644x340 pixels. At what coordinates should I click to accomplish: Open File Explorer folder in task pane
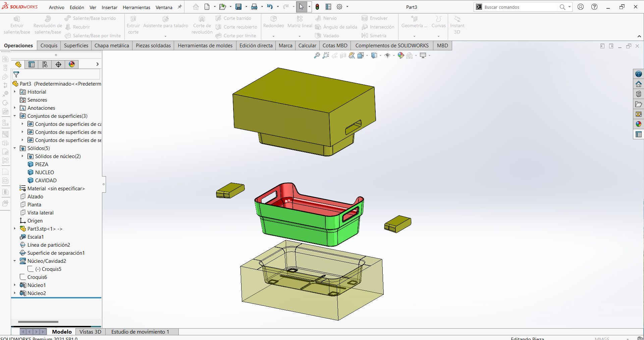pos(639,104)
